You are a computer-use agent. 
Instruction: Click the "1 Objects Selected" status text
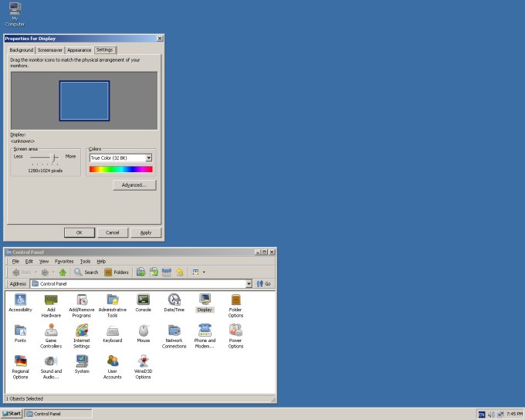[x=25, y=398]
